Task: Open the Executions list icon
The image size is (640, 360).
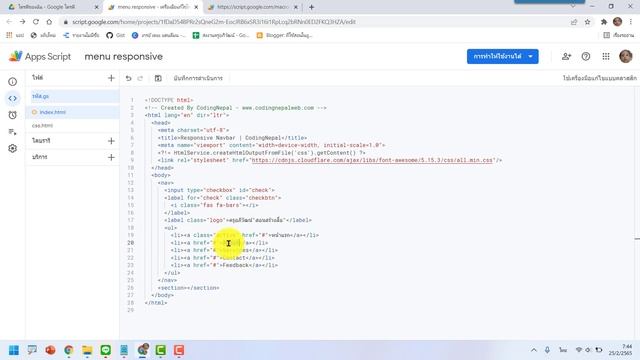Action: [x=13, y=132]
